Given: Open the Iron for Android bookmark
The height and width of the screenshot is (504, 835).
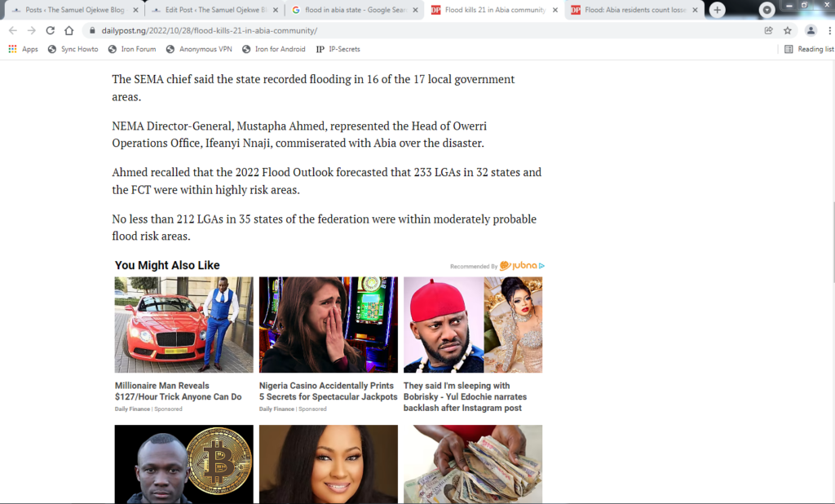Looking at the screenshot, I should (274, 49).
